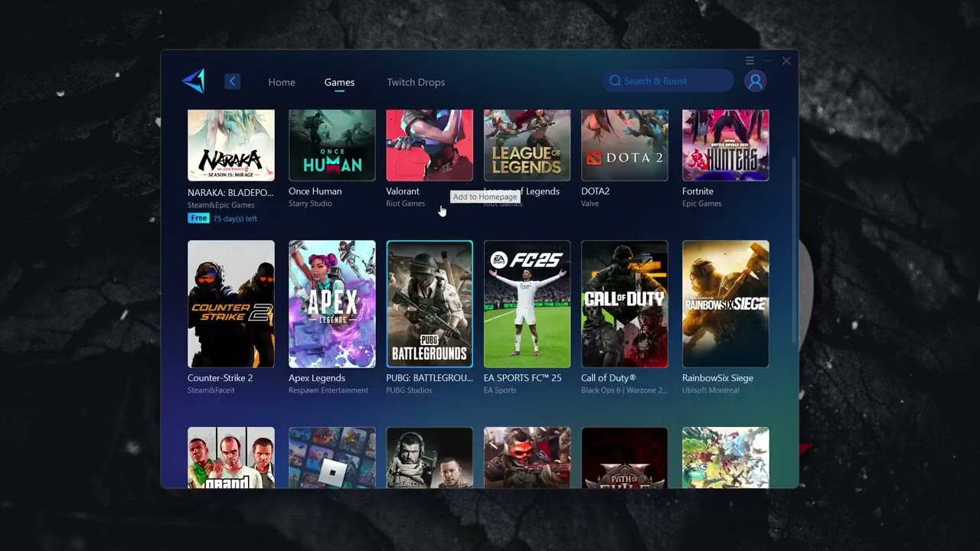Click the 'Respawn Entertainment' publisher text

[328, 390]
